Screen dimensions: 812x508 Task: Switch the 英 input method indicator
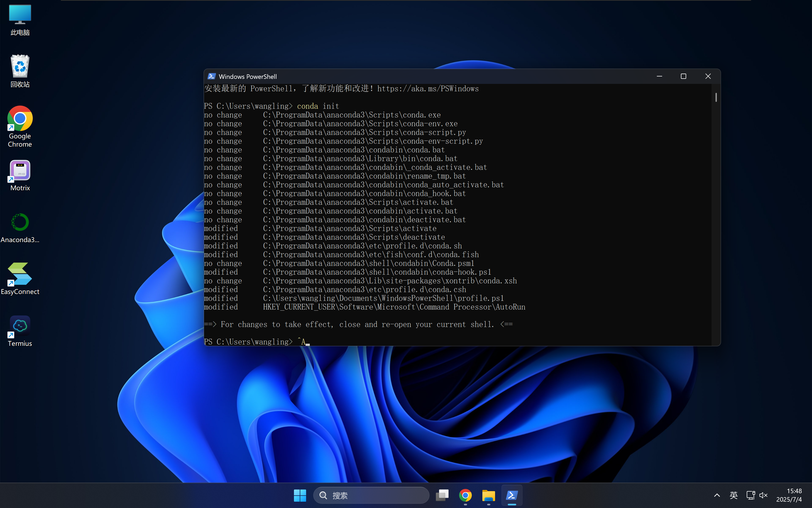(x=733, y=495)
